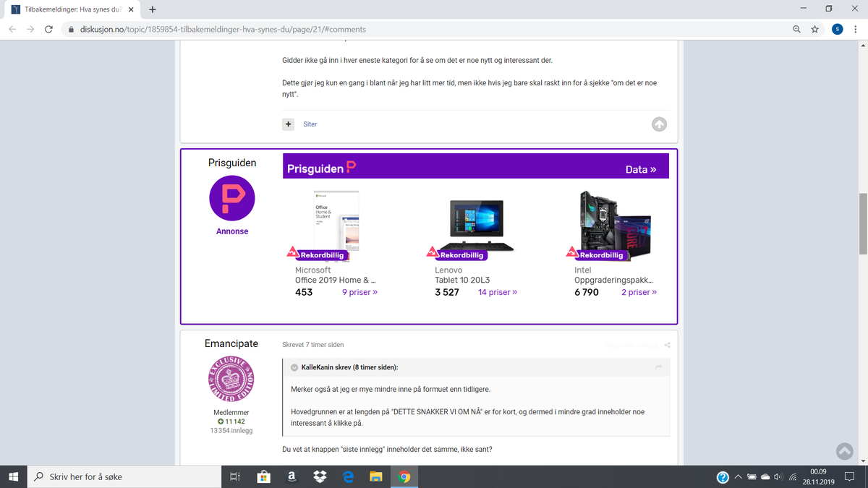This screenshot has width=868, height=488.
Task: Go back to the previous page
Action: [12, 29]
